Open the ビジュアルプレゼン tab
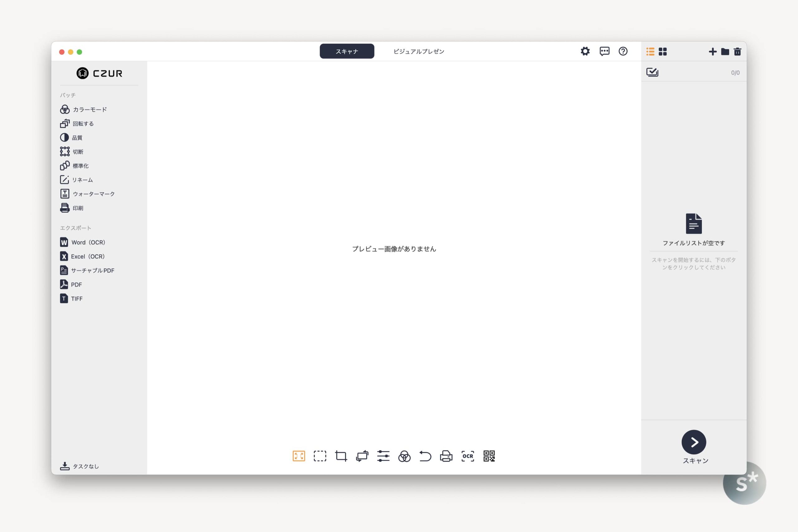This screenshot has width=798, height=532. [x=419, y=51]
